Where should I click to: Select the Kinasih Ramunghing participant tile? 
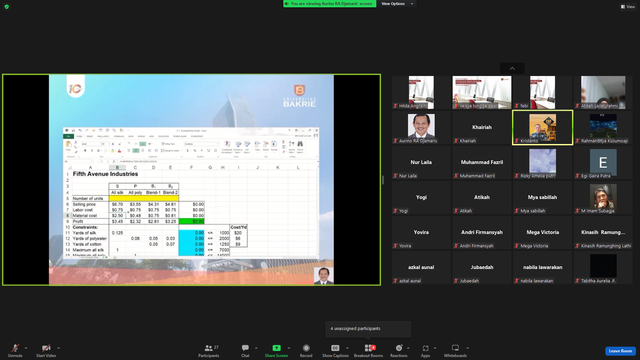coord(603,233)
